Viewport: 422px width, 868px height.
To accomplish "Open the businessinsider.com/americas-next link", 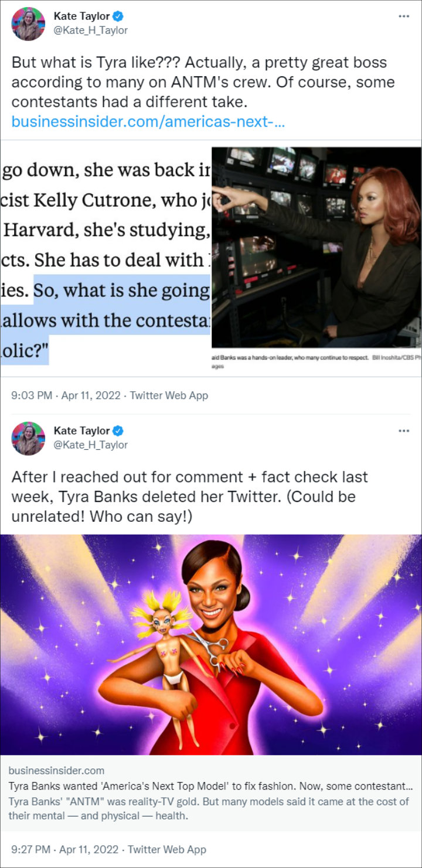I will pyautogui.click(x=148, y=122).
